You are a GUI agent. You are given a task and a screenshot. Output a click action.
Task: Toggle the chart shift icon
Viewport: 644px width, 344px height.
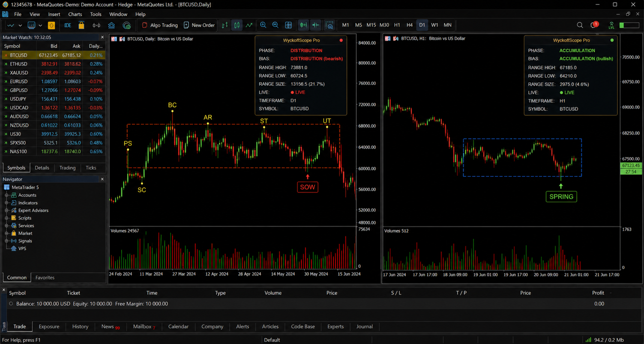click(316, 25)
